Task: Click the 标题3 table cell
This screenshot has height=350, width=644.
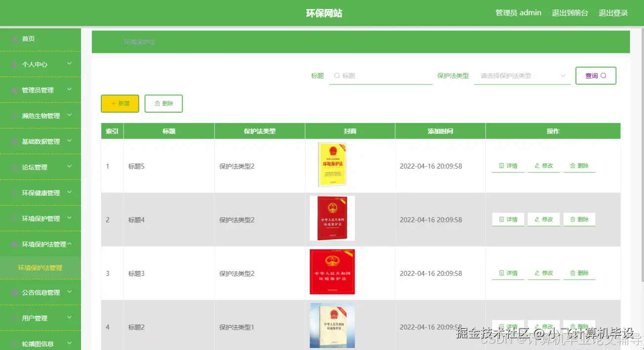Action: pos(169,273)
